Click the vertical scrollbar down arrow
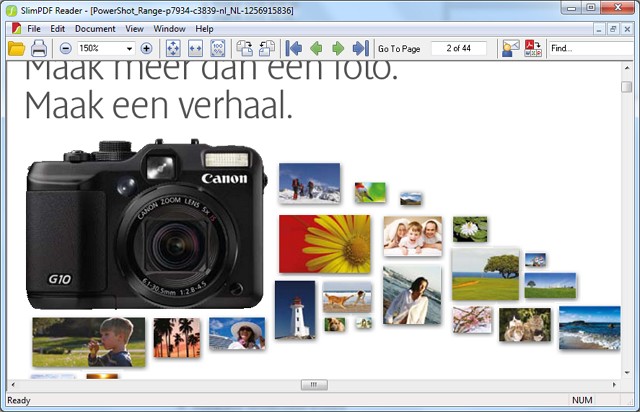 click(627, 372)
